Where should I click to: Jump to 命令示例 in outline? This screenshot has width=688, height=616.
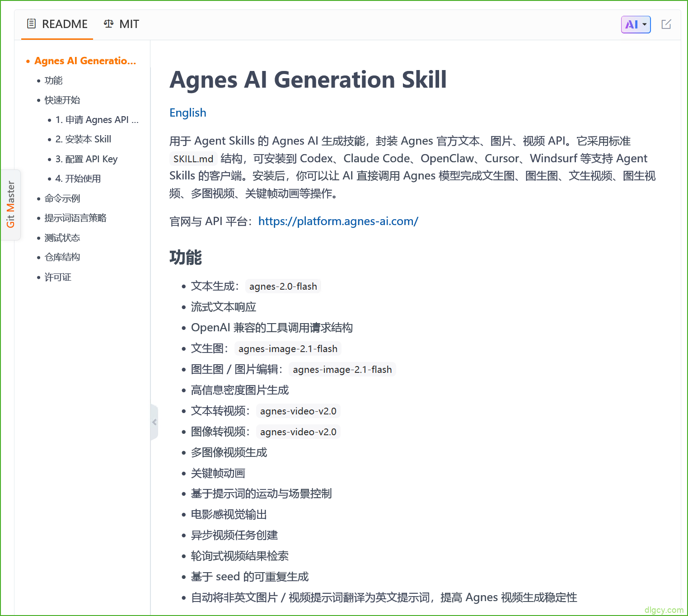(62, 198)
